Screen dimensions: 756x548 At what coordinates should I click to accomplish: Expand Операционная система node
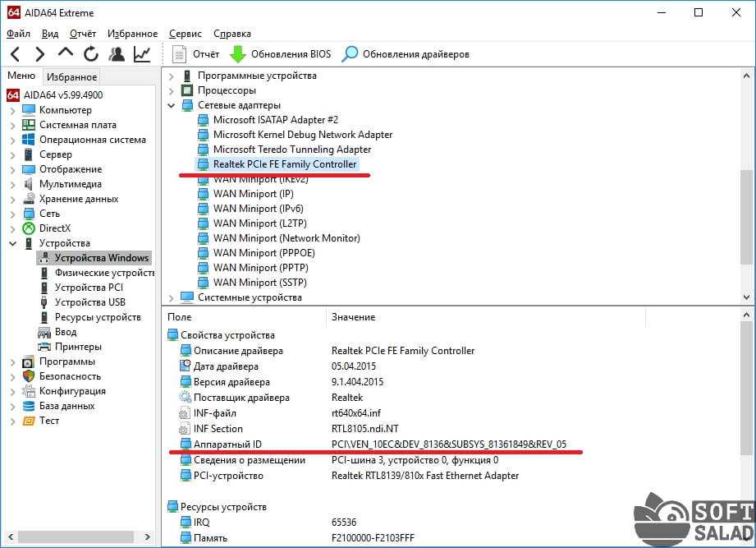pyautogui.click(x=13, y=140)
